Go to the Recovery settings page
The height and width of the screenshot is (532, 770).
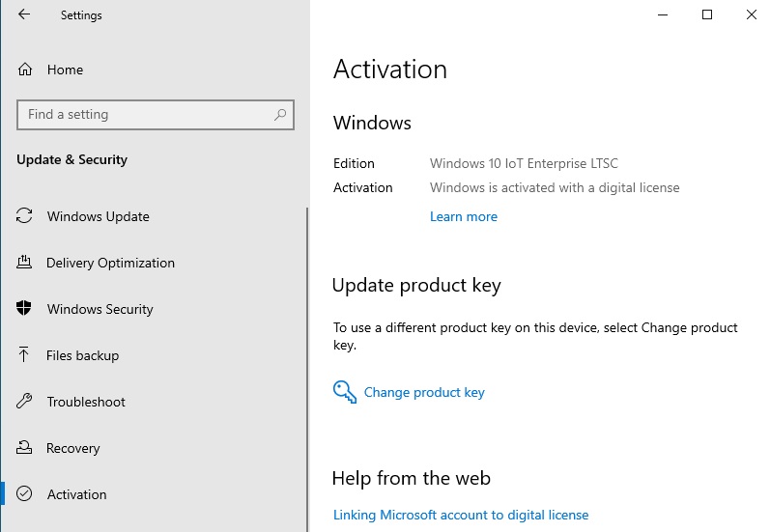click(72, 448)
